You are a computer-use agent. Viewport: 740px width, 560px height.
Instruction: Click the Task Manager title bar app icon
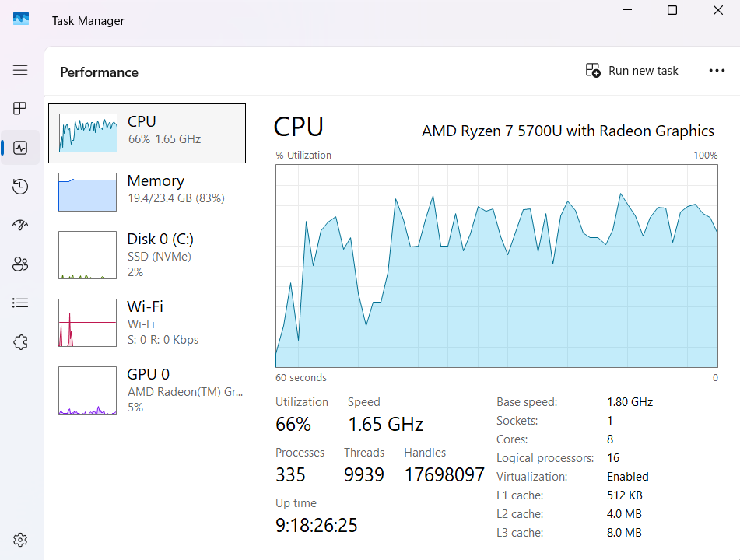21,20
